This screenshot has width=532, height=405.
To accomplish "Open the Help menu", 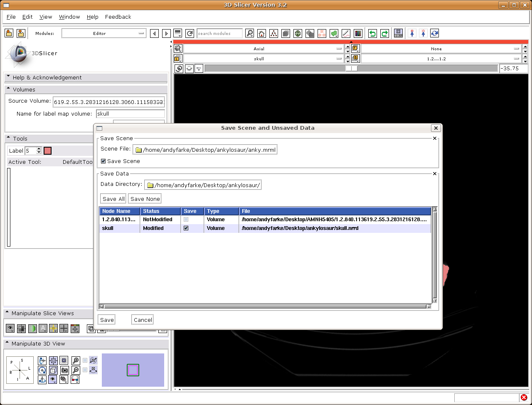I will coord(93,17).
